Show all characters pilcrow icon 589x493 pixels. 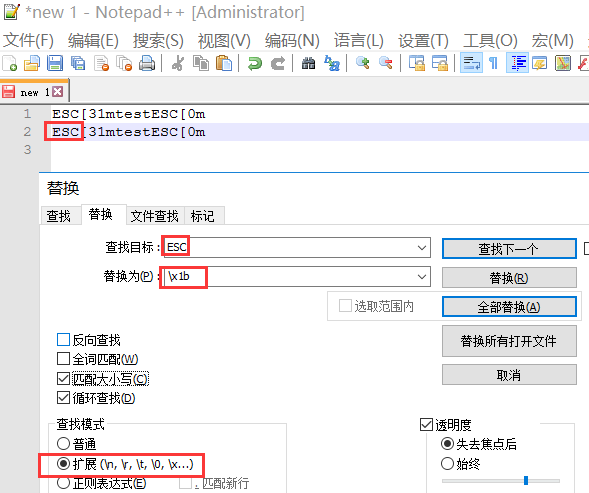(494, 63)
